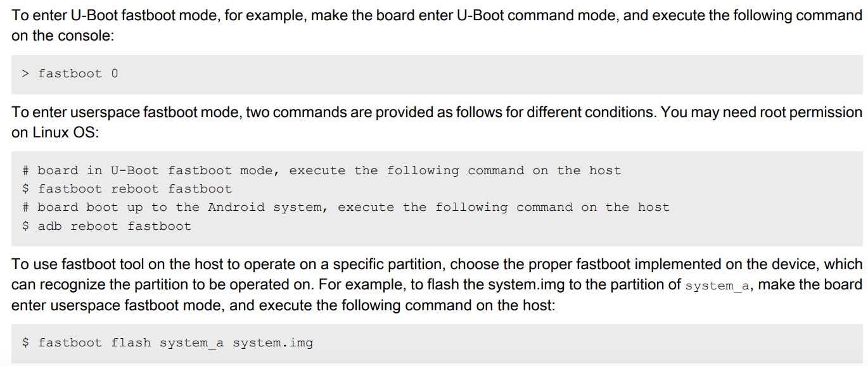Click the inline code 'system_a' in the paragraph
This screenshot has width=868, height=366.
click(718, 286)
